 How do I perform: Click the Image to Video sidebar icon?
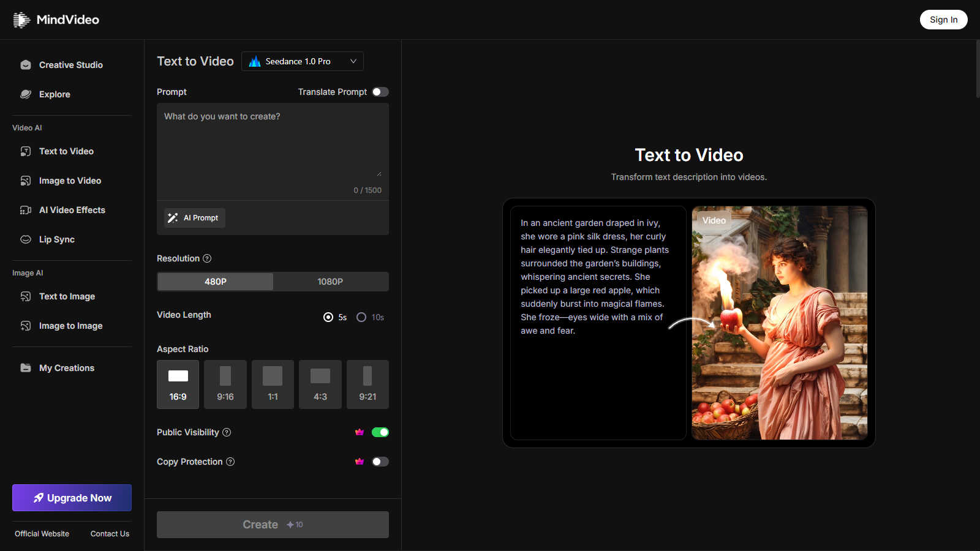(26, 181)
